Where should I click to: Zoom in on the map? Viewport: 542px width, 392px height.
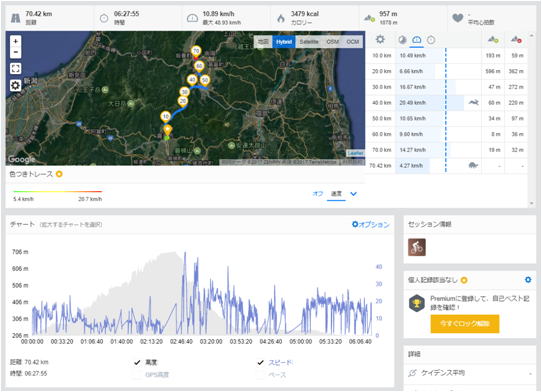[x=15, y=41]
